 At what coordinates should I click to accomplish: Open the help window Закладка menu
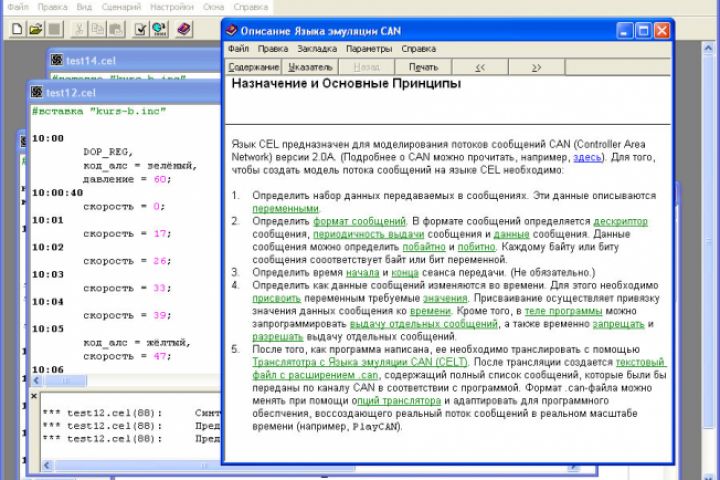tap(317, 49)
